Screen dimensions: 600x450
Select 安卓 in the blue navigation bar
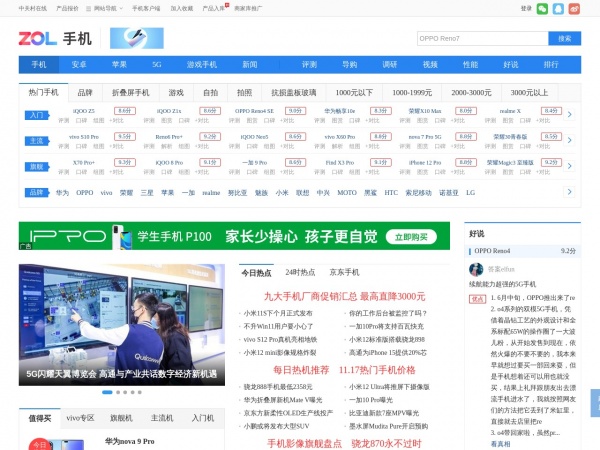tap(79, 65)
